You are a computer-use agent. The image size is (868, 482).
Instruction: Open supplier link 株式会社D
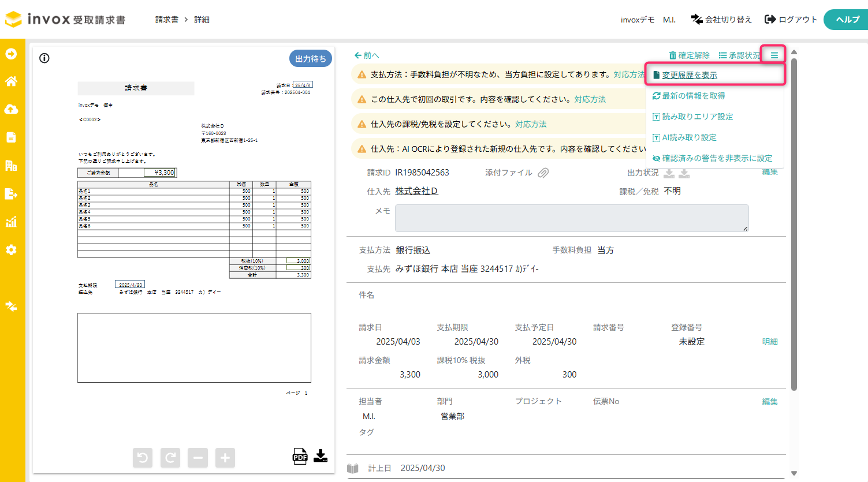(x=417, y=191)
